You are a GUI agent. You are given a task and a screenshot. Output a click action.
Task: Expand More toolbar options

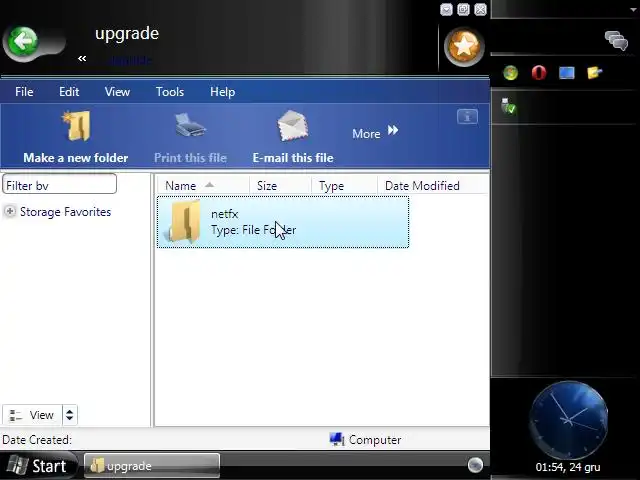click(x=375, y=133)
